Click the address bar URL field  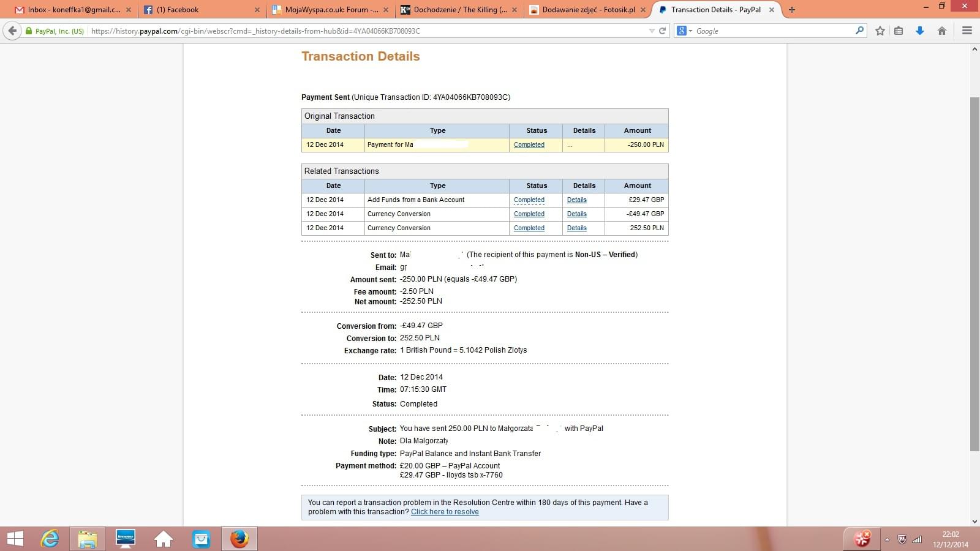click(367, 31)
